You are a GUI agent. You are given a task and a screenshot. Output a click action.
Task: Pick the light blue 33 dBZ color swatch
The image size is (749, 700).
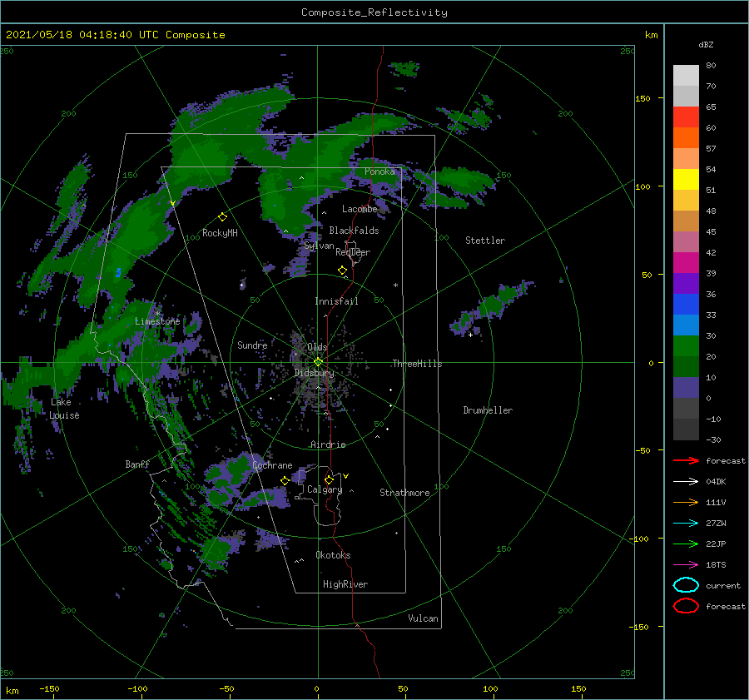[686, 325]
